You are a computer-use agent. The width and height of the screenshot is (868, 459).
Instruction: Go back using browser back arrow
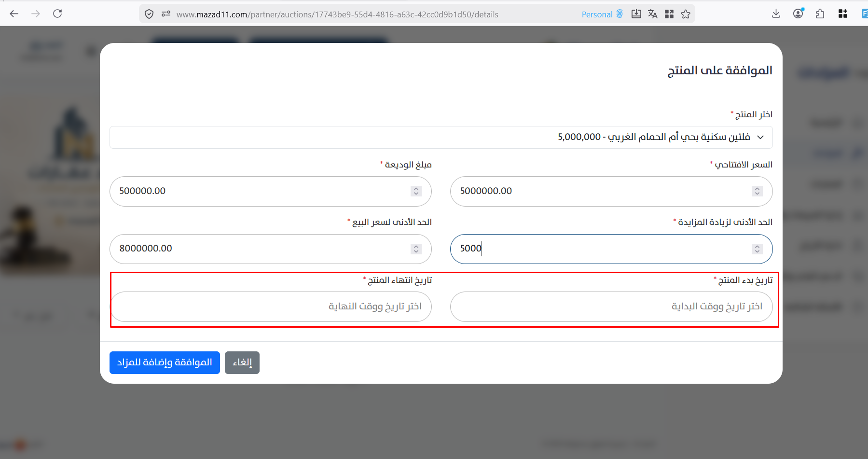pyautogui.click(x=14, y=14)
